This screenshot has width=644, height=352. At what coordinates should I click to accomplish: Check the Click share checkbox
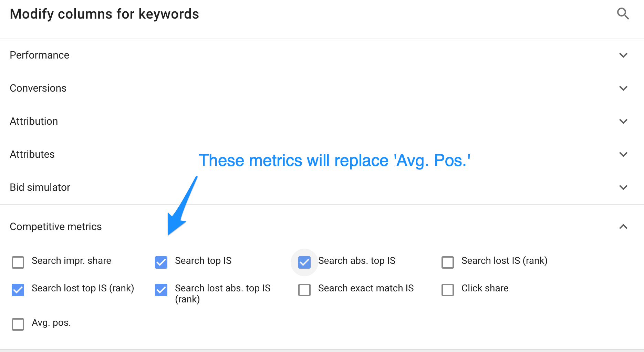coord(447,290)
